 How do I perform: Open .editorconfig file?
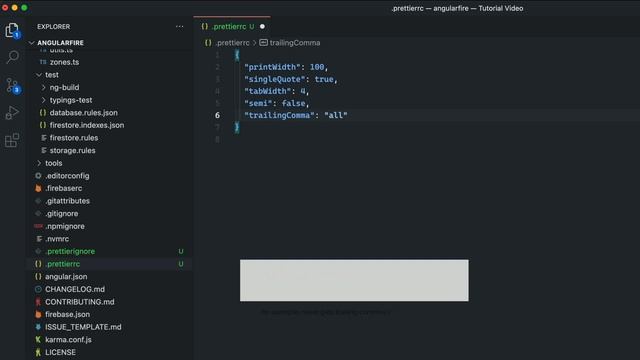tap(67, 176)
